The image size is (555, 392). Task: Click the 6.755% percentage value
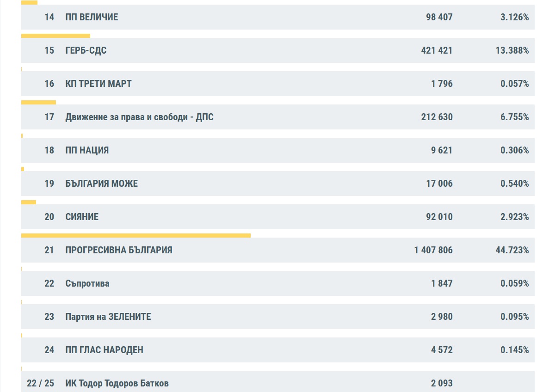point(514,117)
